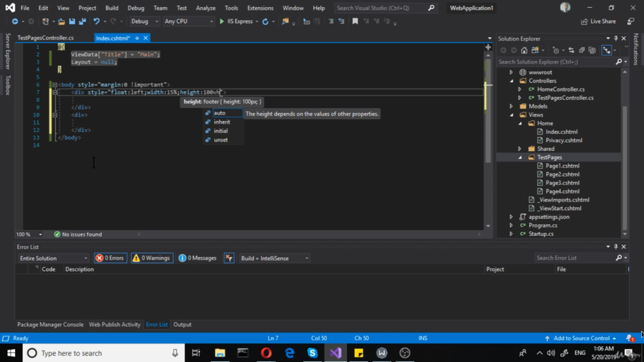Expand the wwwroot folder node

tap(512, 73)
